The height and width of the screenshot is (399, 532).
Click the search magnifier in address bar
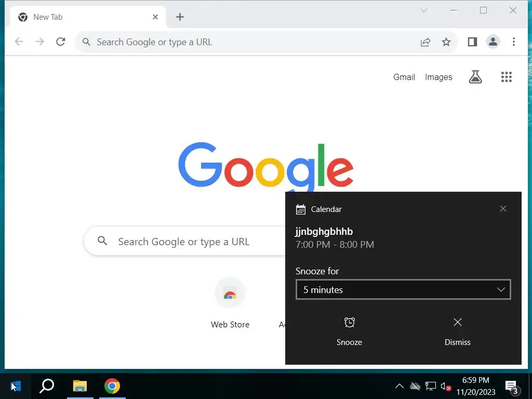click(87, 42)
